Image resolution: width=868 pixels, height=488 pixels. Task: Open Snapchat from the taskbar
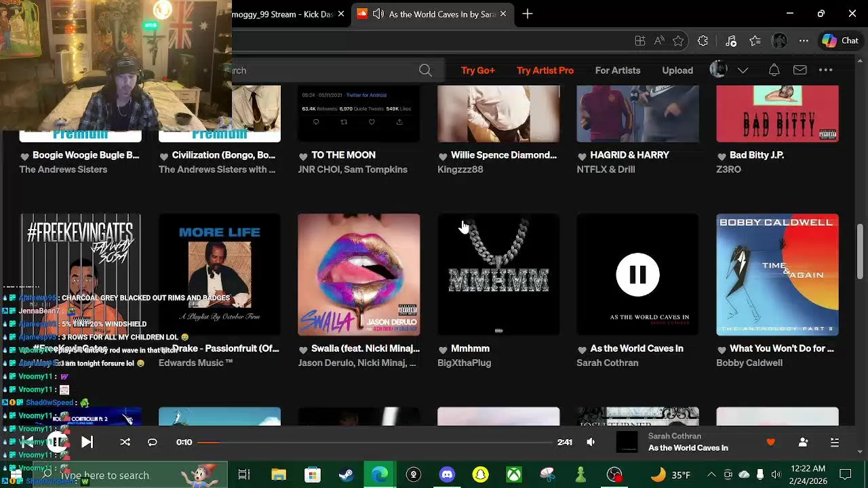(480, 475)
